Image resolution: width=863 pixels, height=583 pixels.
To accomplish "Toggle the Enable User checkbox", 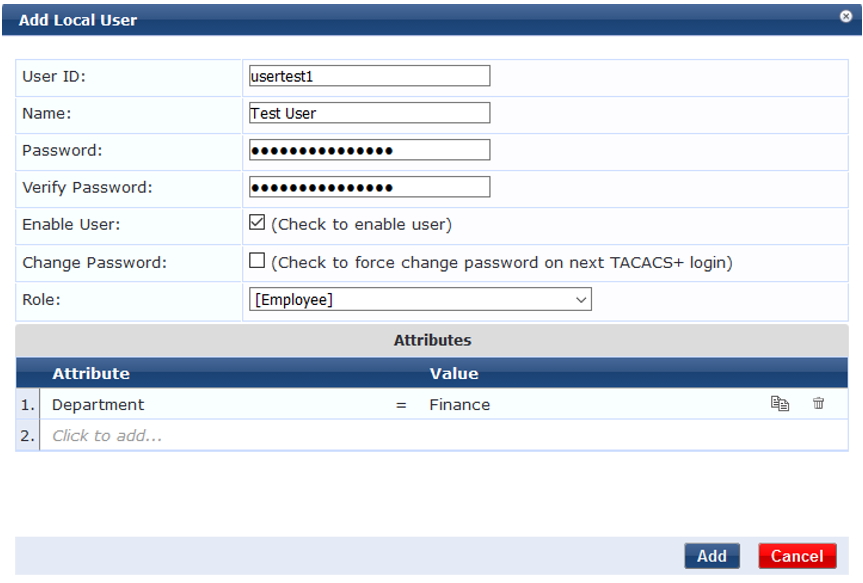I will tap(257, 223).
